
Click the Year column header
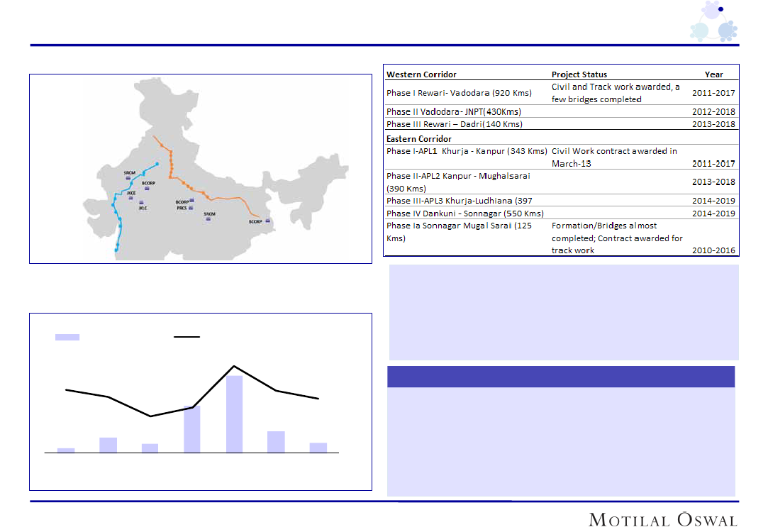point(713,74)
